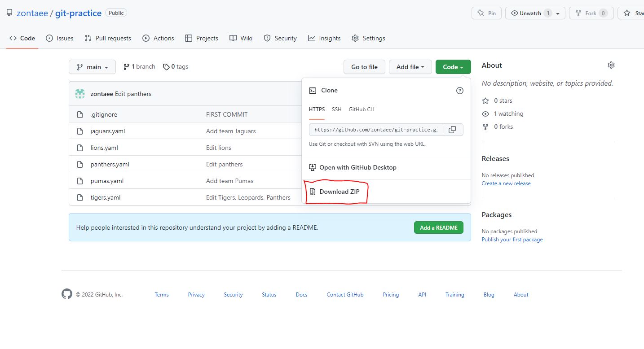Star the git-practice repository

pos(631,13)
